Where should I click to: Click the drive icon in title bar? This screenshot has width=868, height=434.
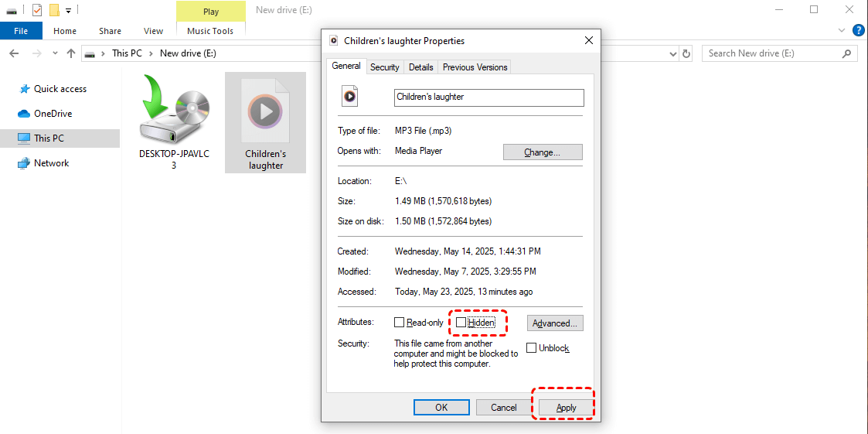pyautogui.click(x=11, y=11)
